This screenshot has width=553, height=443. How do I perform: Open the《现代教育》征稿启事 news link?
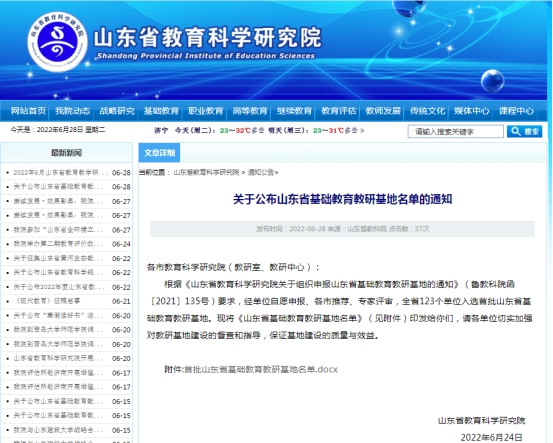(47, 301)
